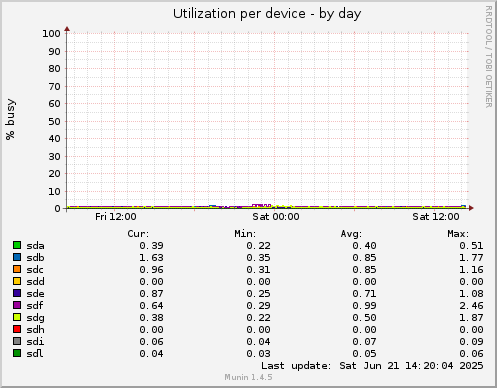Image resolution: width=497 pixels, height=388 pixels.
Task: Click sdg max value 1.87
Action: click(x=471, y=318)
